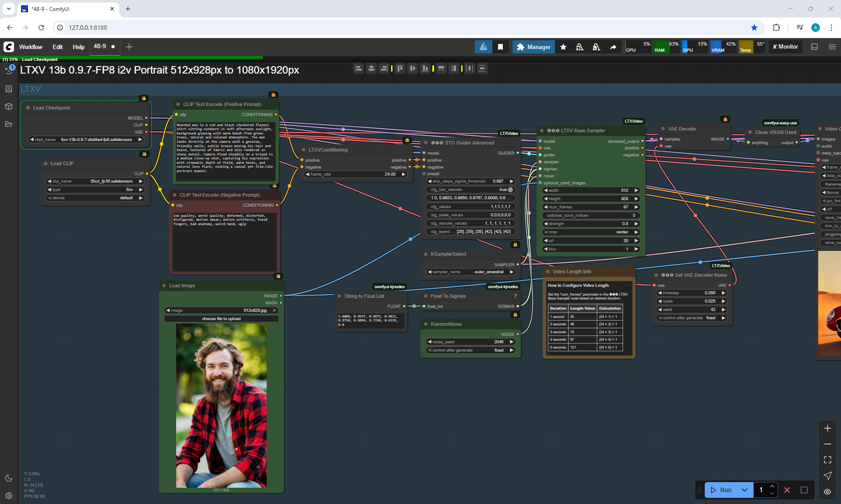Click the align left edges icon

[x=359, y=68]
